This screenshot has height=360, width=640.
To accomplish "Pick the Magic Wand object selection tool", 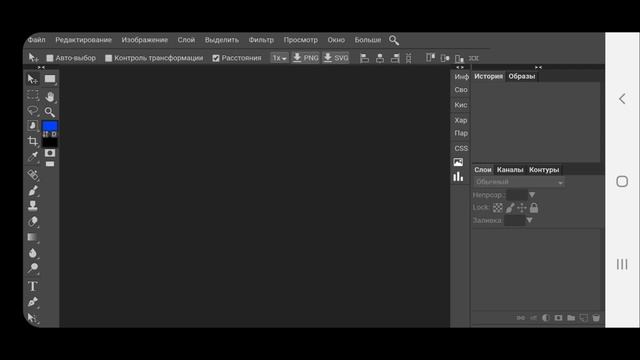I will pos(33,126).
